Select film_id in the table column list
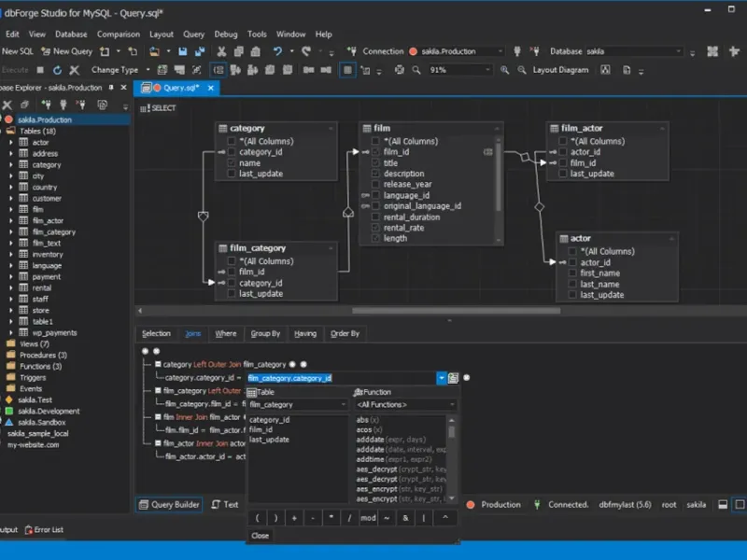The width and height of the screenshot is (747, 560). coord(261,429)
